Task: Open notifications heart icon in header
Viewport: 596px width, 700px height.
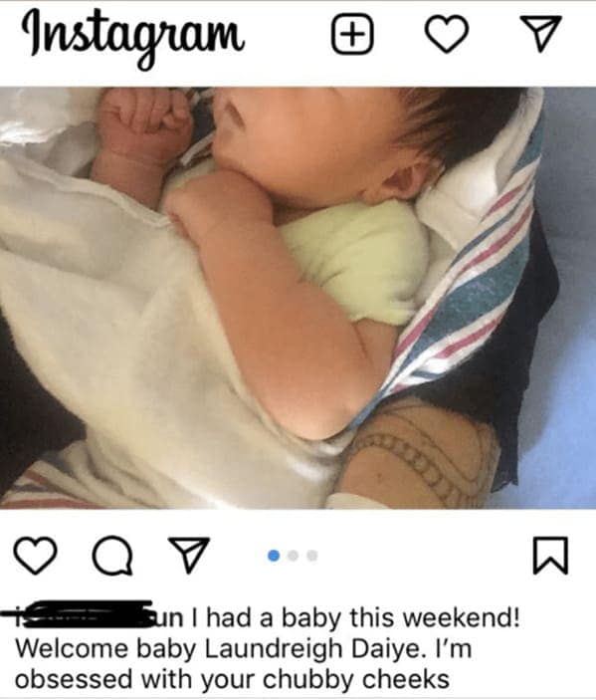Action: pyautogui.click(x=447, y=34)
